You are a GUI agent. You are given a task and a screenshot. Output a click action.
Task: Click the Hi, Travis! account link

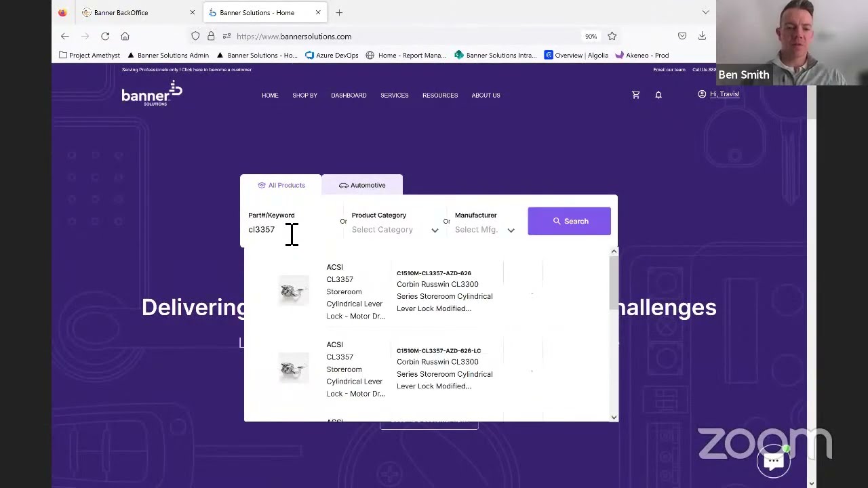724,94
